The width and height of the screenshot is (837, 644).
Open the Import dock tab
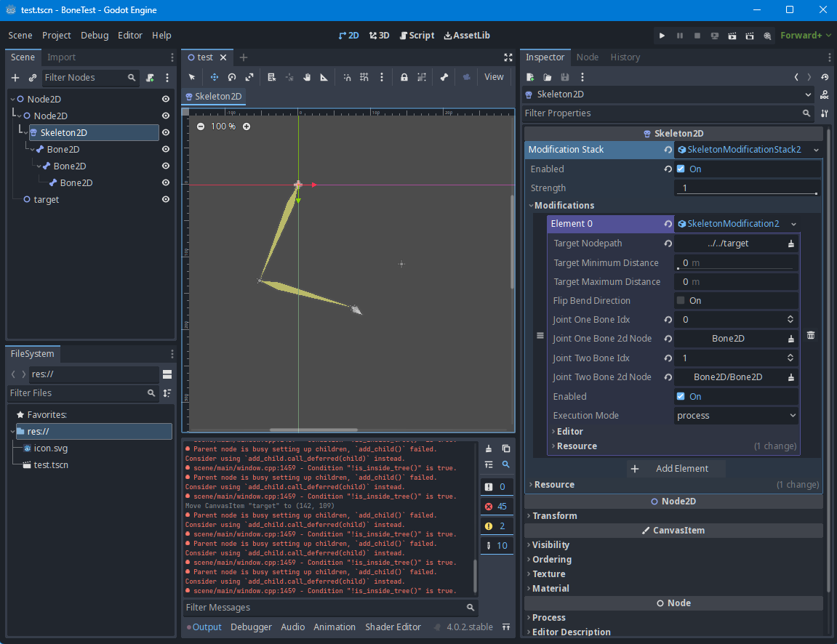tap(61, 57)
